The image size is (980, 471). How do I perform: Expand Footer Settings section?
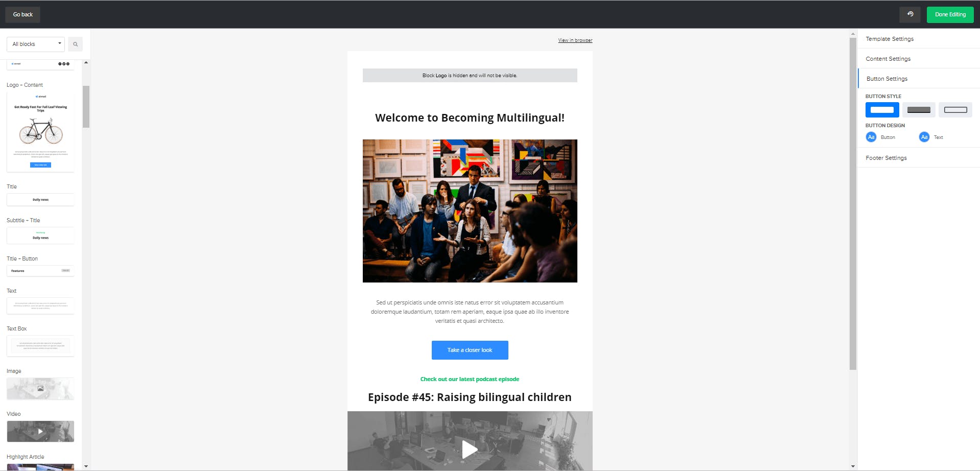[919, 158]
